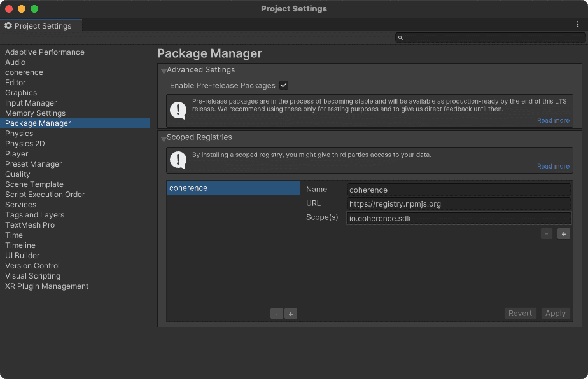Screen dimensions: 588x379
Task: Apply the scoped registry changes
Action: (x=555, y=313)
